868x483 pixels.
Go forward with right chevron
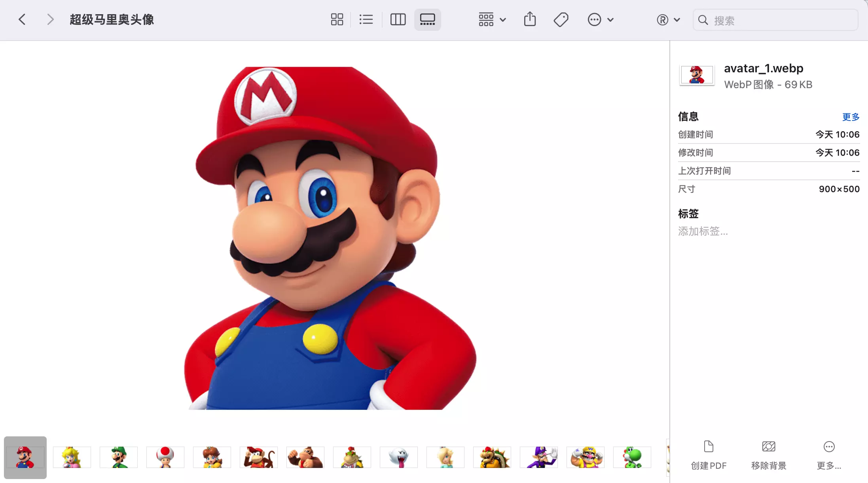coord(50,19)
